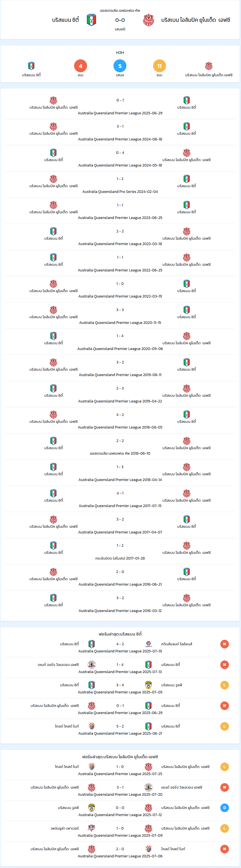Click the W badge for the 4-2 win
241x868 pixels.
pos(224,644)
